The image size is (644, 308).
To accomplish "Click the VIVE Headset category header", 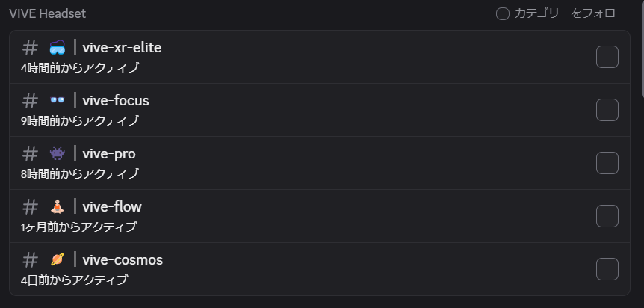I will tap(48, 13).
